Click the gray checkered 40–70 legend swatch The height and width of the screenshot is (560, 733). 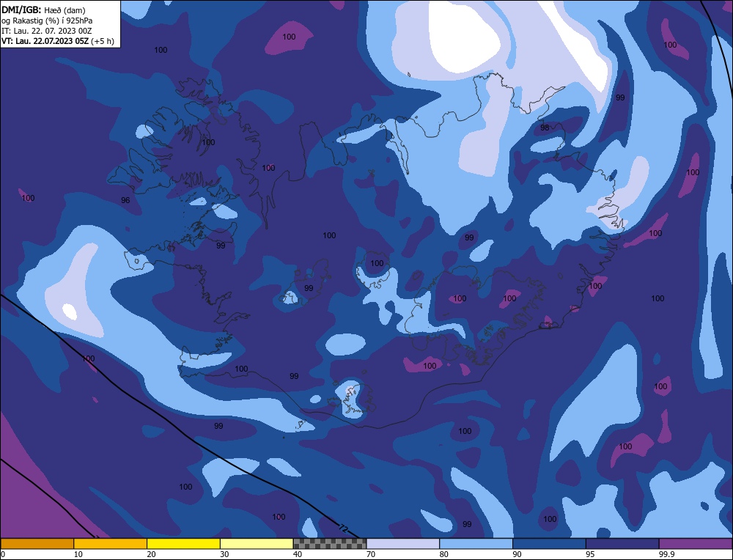coord(330,544)
